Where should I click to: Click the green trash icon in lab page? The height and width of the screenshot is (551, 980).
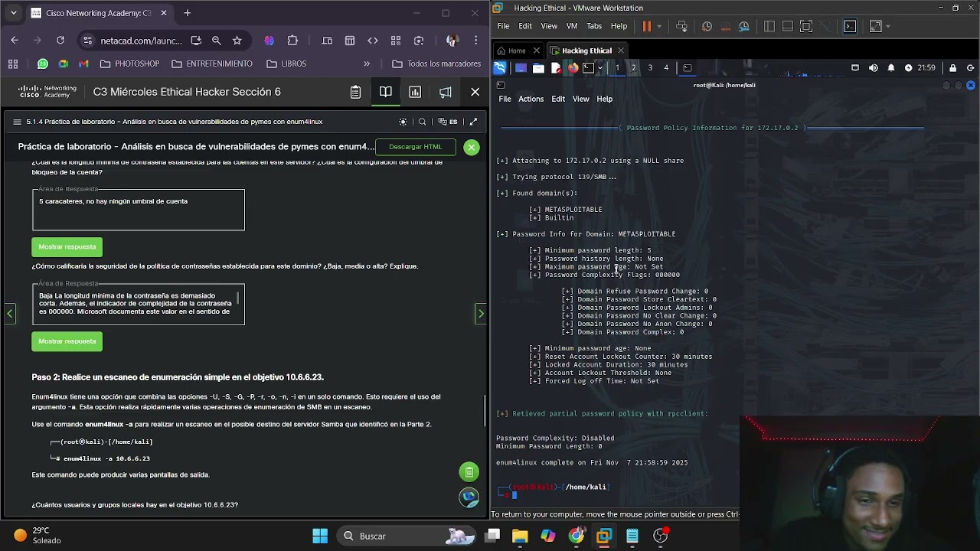(469, 472)
